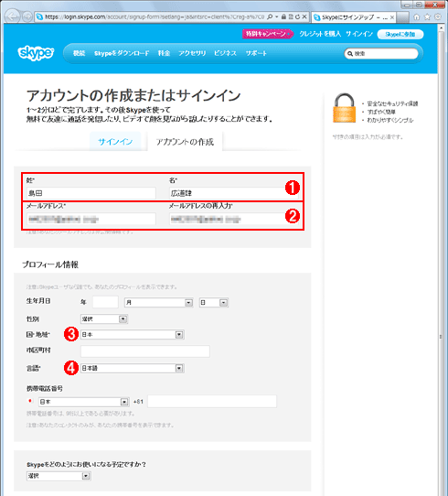448x496 pixels.
Task: Open the 言語 language dropdown
Action: pos(132,368)
